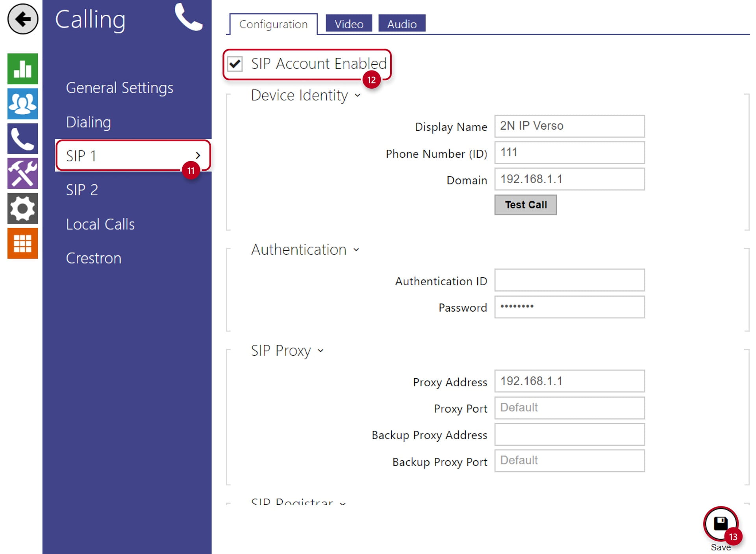Select the SIP 2 menu item
756x554 pixels.
click(82, 190)
